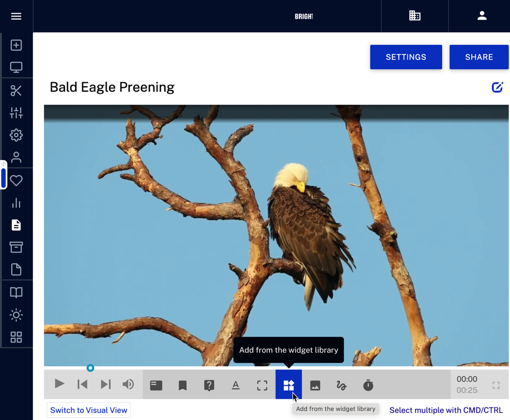Viewport: 510px width, 420px height.
Task: Open the bar chart analytics sidebar item
Action: (x=16, y=203)
